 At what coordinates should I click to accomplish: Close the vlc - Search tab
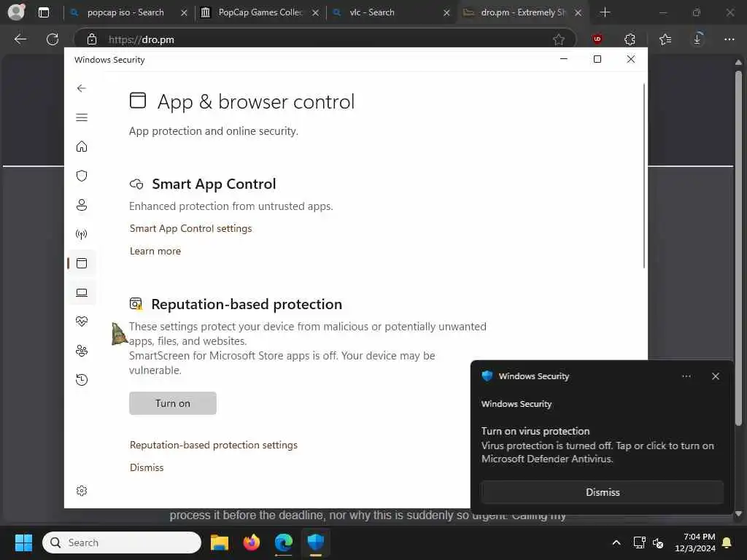click(446, 13)
